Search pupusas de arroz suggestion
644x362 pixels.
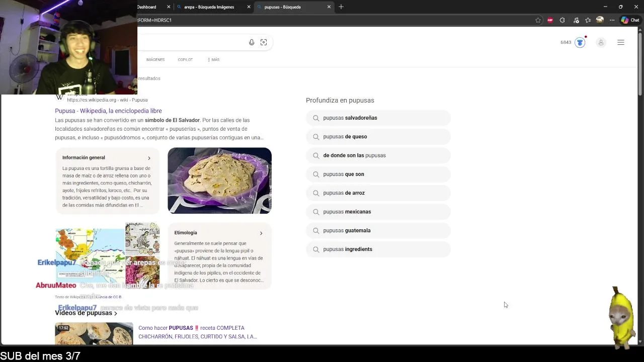(x=378, y=193)
